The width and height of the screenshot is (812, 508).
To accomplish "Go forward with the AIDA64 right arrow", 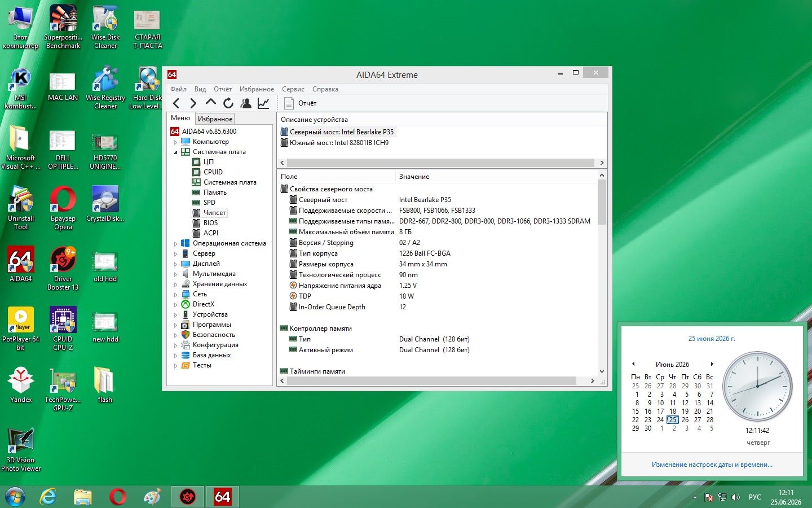I will (193, 103).
